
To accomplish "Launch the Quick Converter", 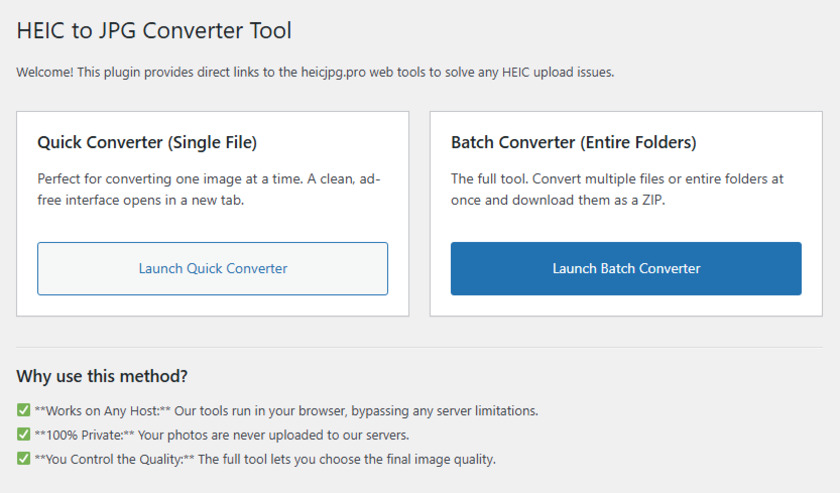I will (x=212, y=268).
